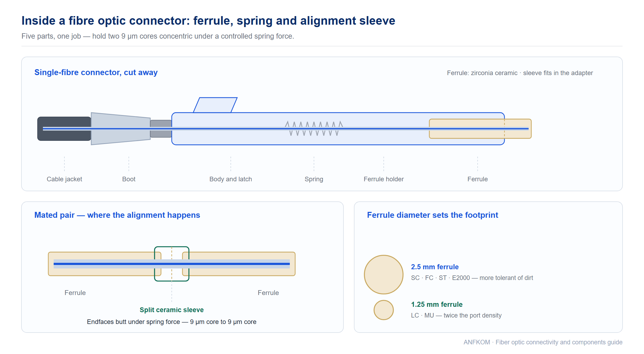Click the 'Mated pair — where the alignment happens' heading

pyautogui.click(x=117, y=215)
